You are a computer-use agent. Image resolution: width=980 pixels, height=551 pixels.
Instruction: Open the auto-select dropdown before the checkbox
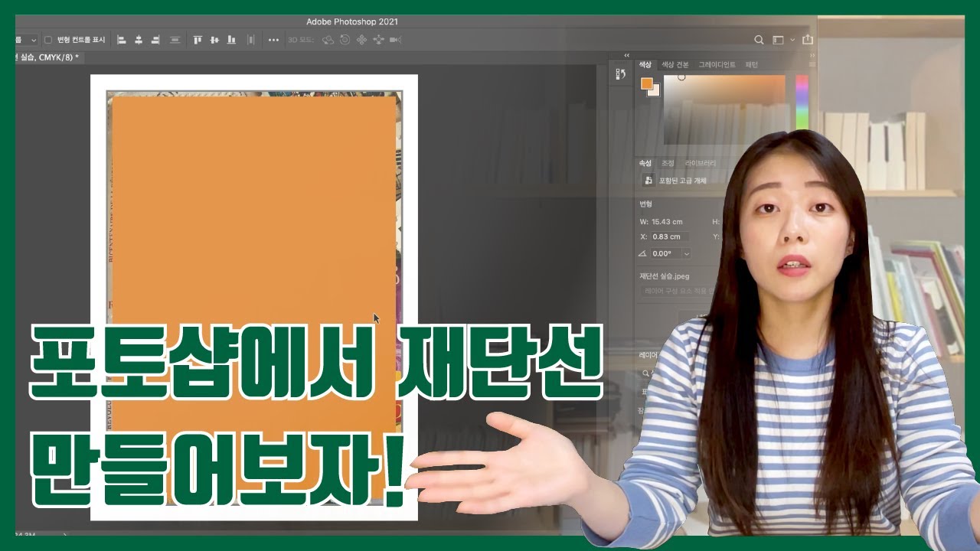(x=28, y=40)
